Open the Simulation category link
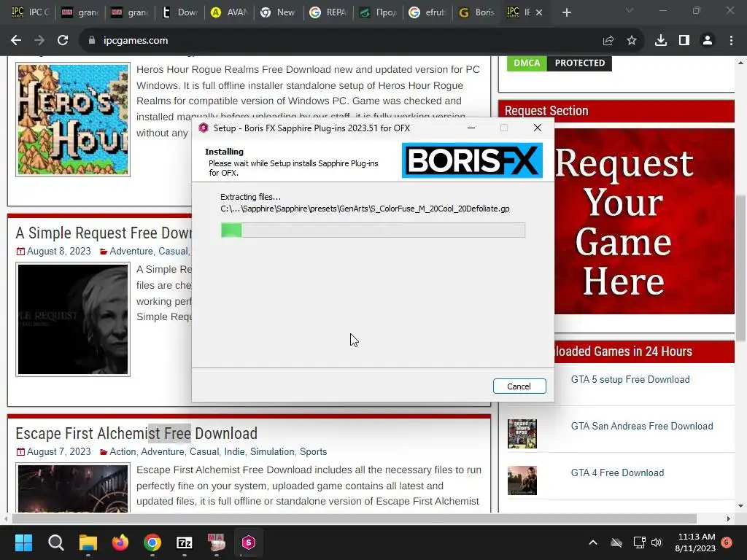747x560 pixels. pyautogui.click(x=272, y=451)
